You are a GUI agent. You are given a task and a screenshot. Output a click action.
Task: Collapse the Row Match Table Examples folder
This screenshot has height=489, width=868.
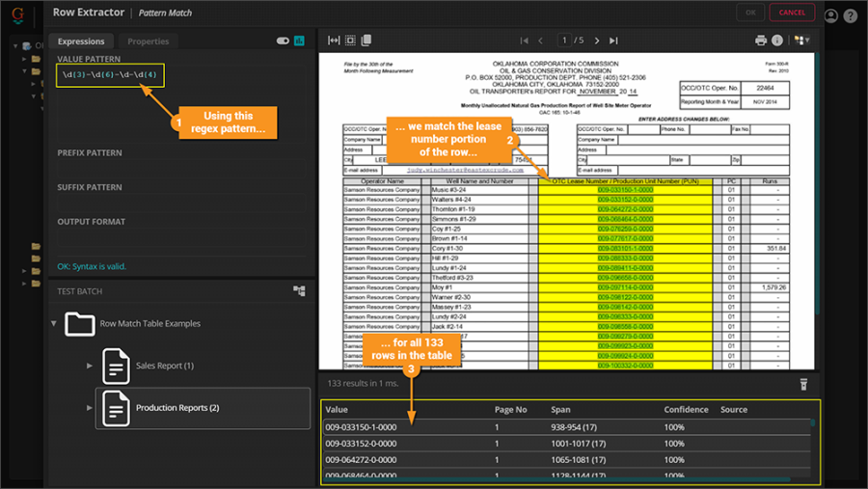point(54,324)
